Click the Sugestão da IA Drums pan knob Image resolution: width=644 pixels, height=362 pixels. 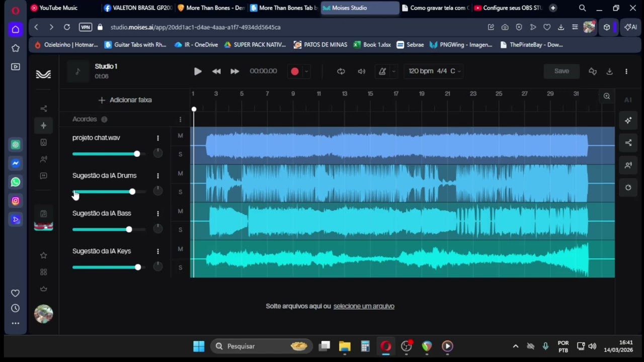(158, 191)
